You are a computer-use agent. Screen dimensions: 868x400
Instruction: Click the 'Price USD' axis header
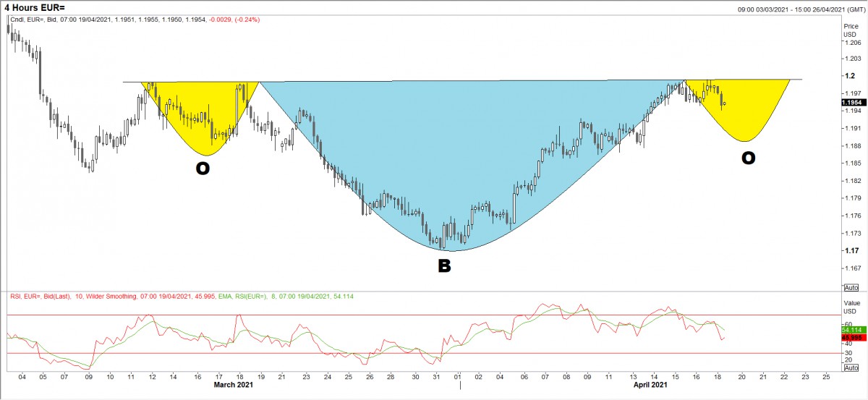coord(851,29)
